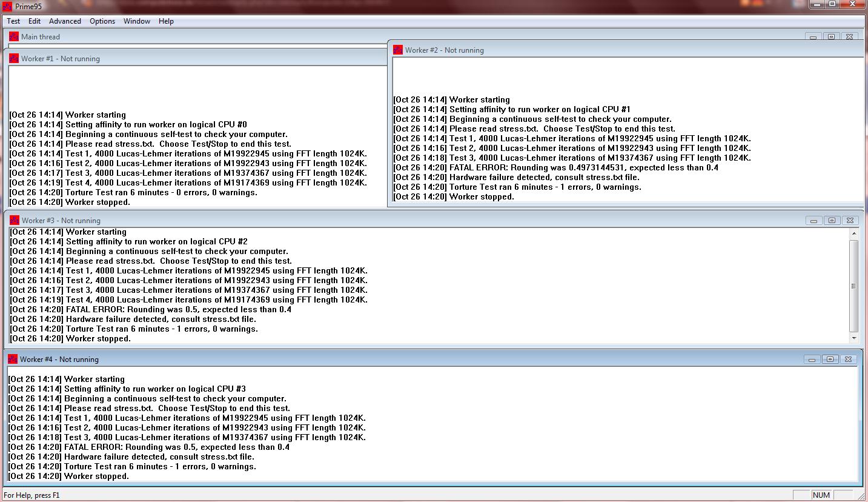The image size is (868, 502).
Task: Click Worker #1 '0 errors, 0 warnings' line
Action: pos(133,192)
